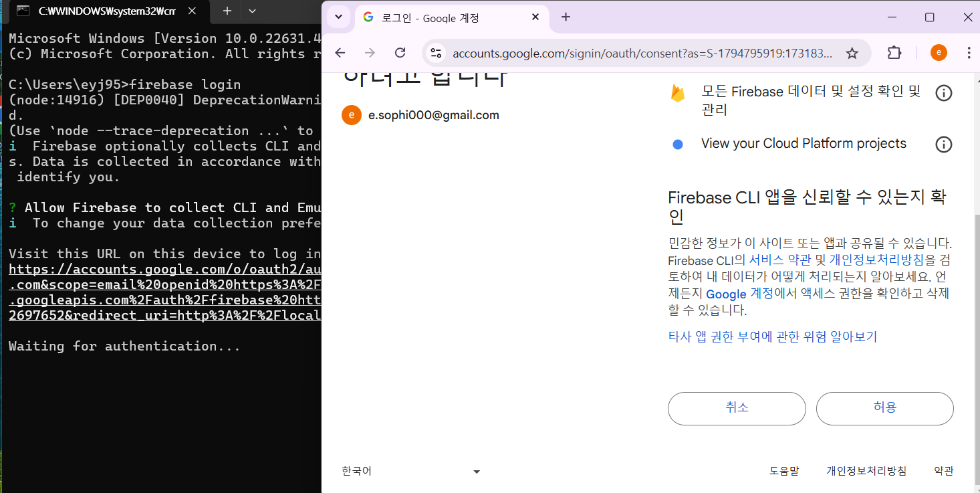980x493 pixels.
Task: Open the 개인정보처리방침 link in the paragraph
Action: click(877, 260)
